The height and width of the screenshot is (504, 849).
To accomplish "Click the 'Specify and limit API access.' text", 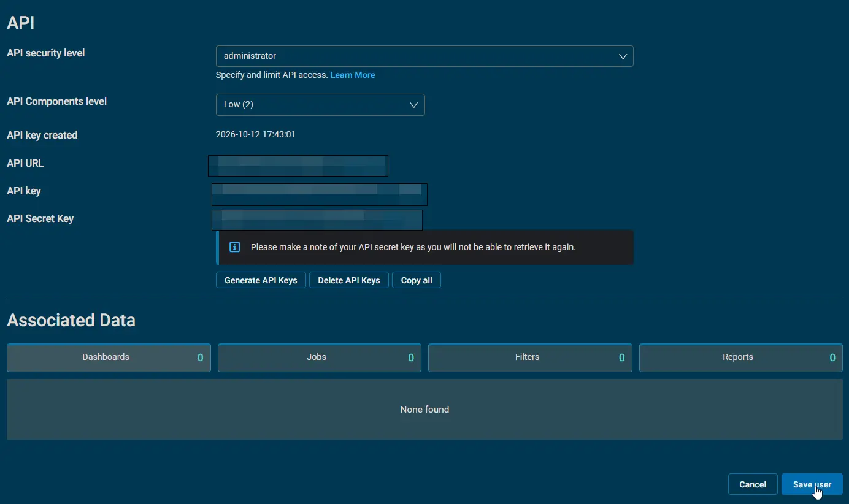I will (x=272, y=75).
